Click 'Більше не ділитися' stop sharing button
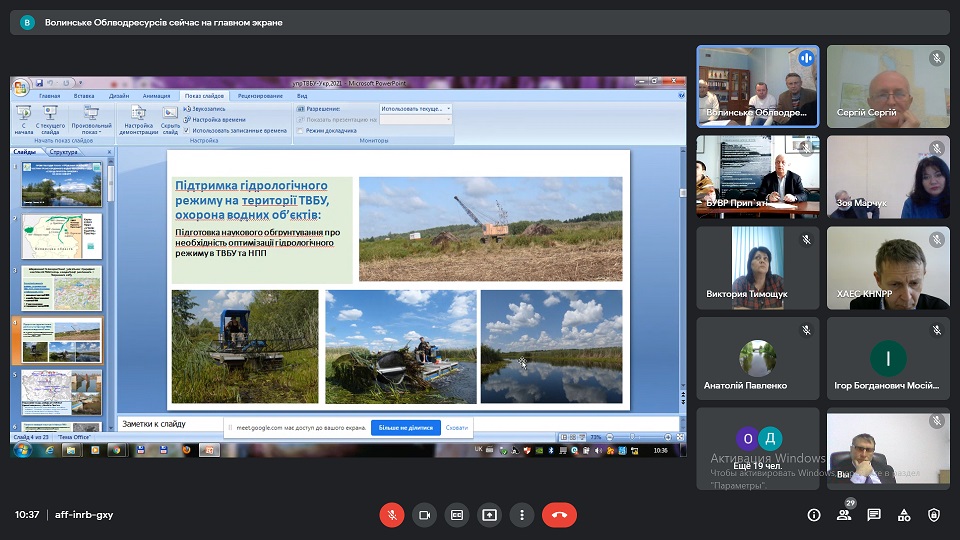 406,428
